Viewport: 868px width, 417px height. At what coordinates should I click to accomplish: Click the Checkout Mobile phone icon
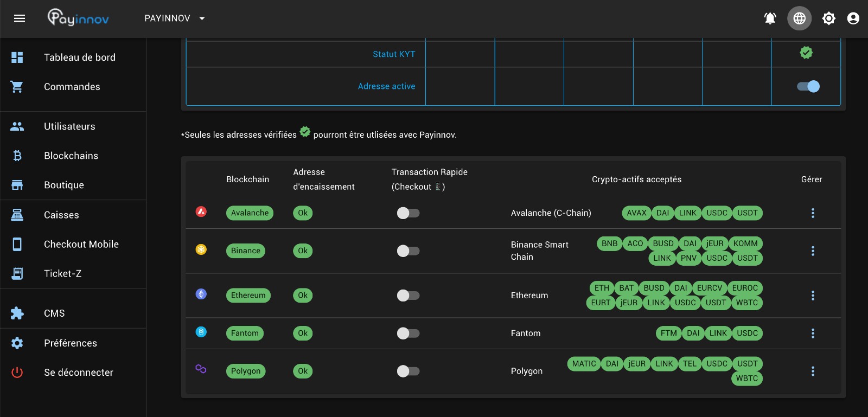point(17,244)
